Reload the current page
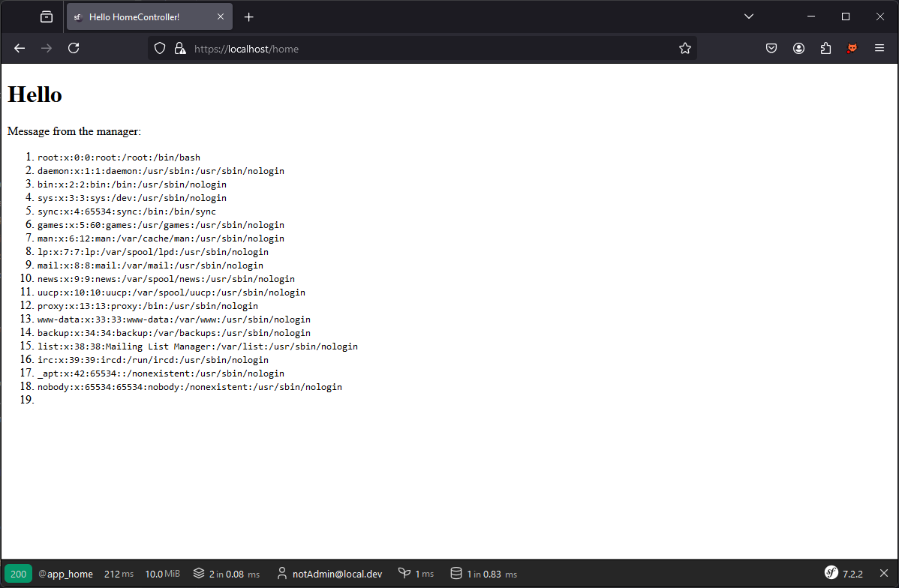899x588 pixels. click(x=74, y=48)
